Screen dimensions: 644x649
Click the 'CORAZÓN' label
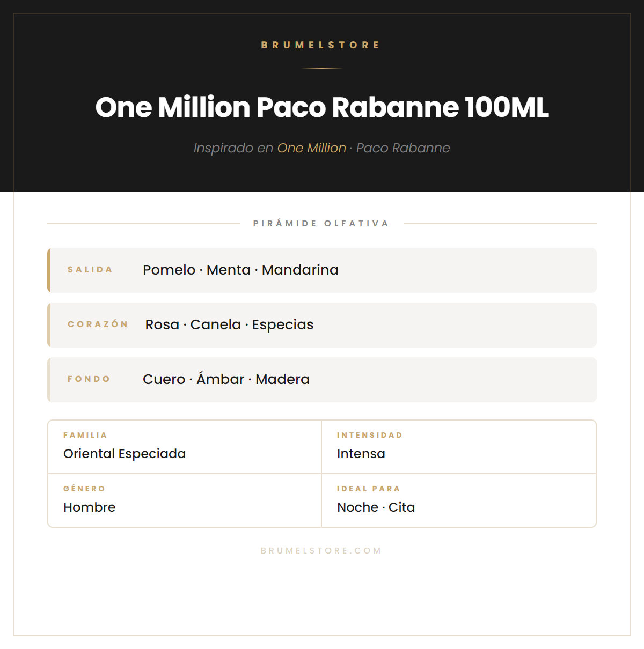(98, 324)
